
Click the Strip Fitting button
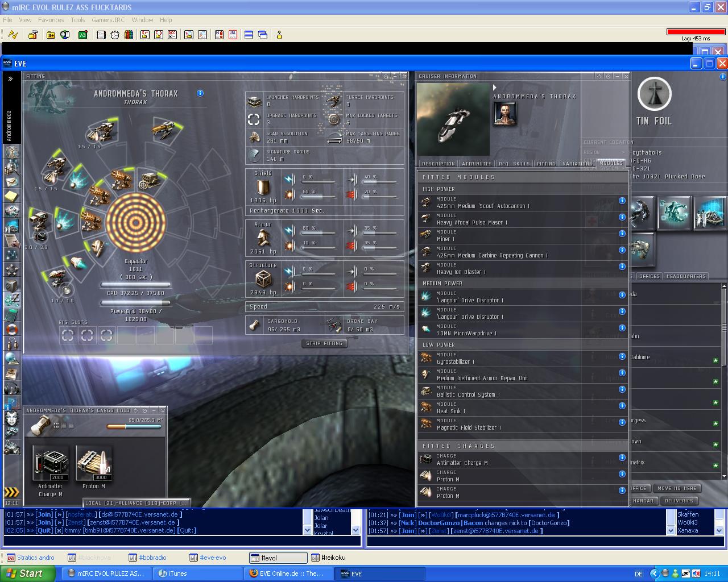pos(325,343)
